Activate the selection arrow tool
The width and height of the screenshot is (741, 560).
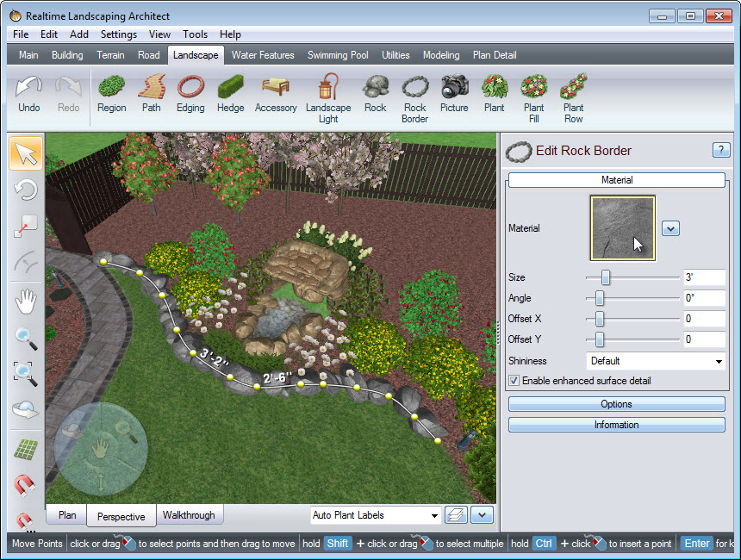[26, 153]
